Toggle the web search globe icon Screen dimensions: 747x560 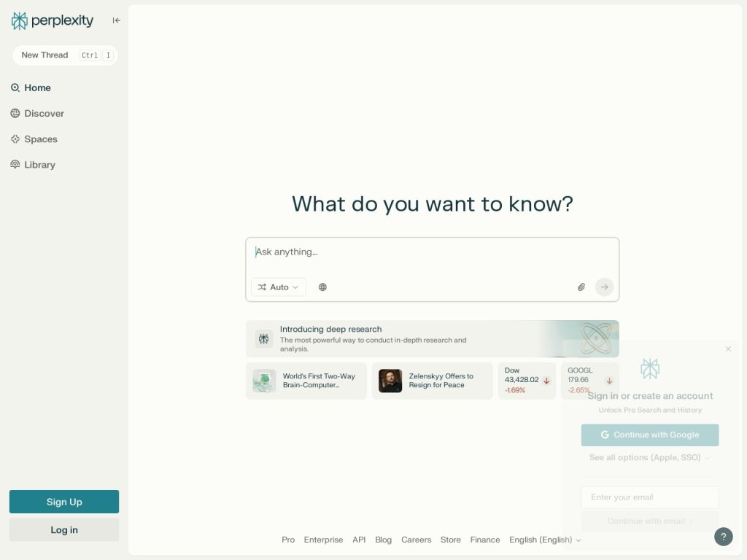tap(322, 287)
